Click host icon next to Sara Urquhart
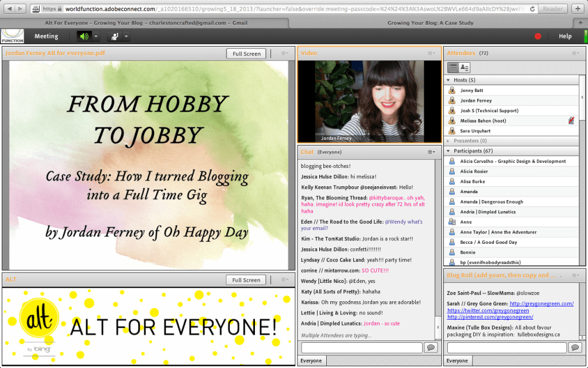Image resolution: width=588 pixels, height=368 pixels. coord(452,131)
